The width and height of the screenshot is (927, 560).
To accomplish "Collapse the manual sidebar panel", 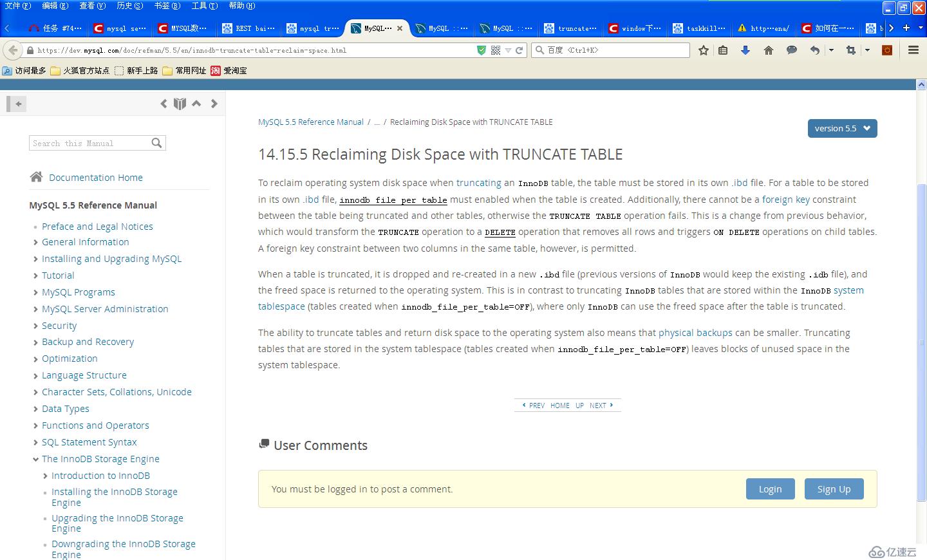I will coord(16,104).
